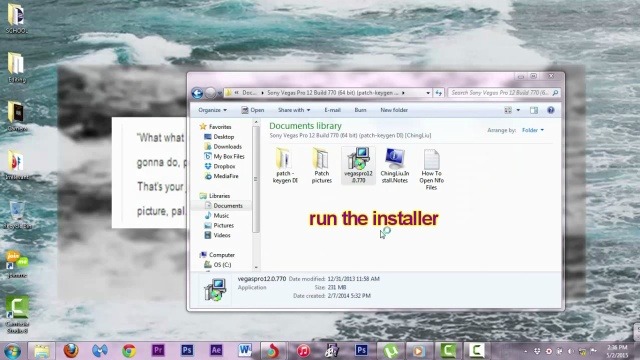
Task: Open Microsoft Word from taskbar
Action: click(245, 350)
